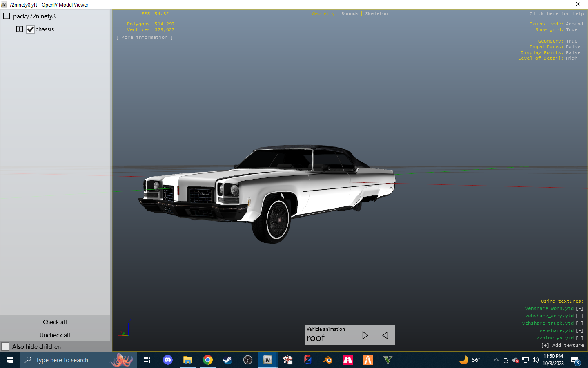Play the roof vehicle animation

[365, 335]
